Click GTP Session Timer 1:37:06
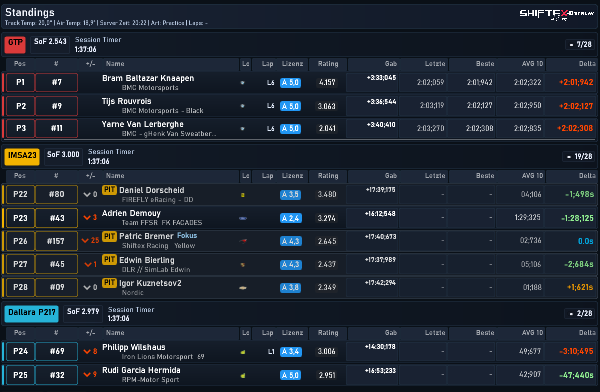 point(86,49)
